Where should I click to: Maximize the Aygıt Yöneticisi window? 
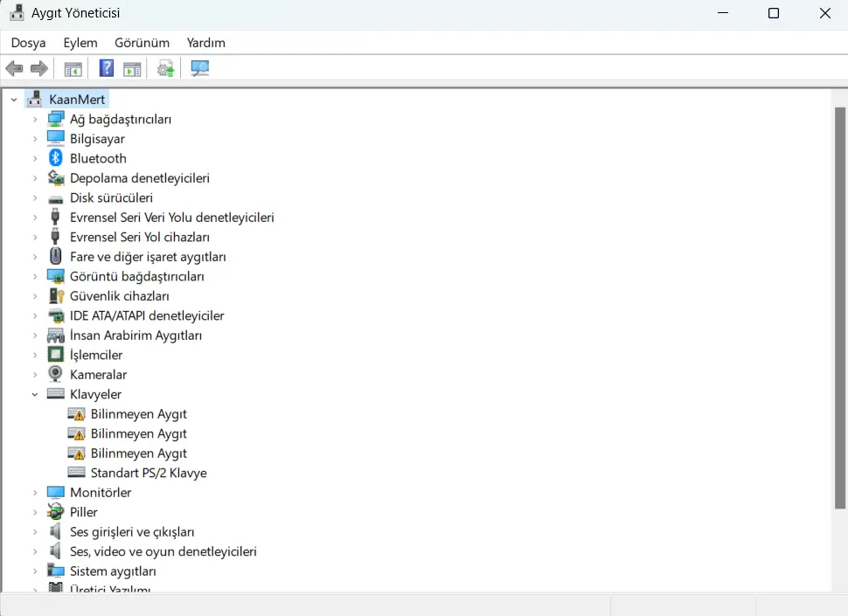[774, 13]
